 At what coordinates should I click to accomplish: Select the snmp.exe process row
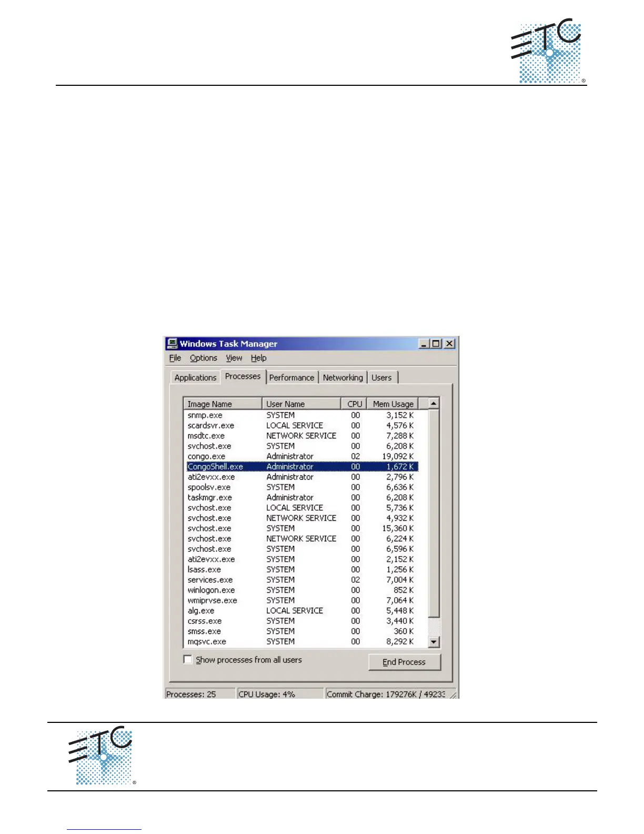[x=301, y=415]
